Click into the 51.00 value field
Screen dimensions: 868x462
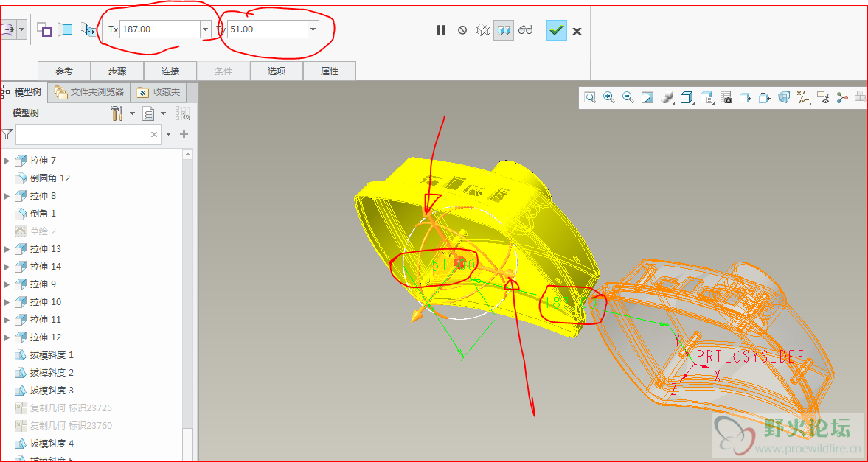tap(268, 29)
